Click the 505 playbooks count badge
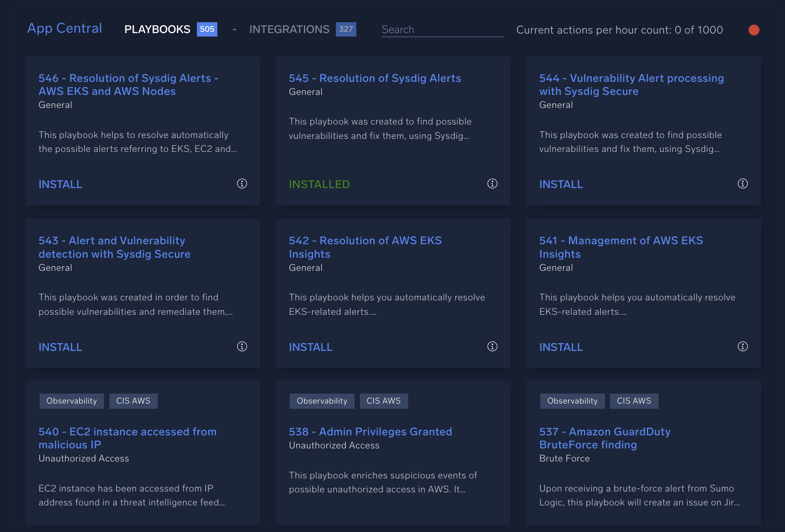 click(207, 29)
